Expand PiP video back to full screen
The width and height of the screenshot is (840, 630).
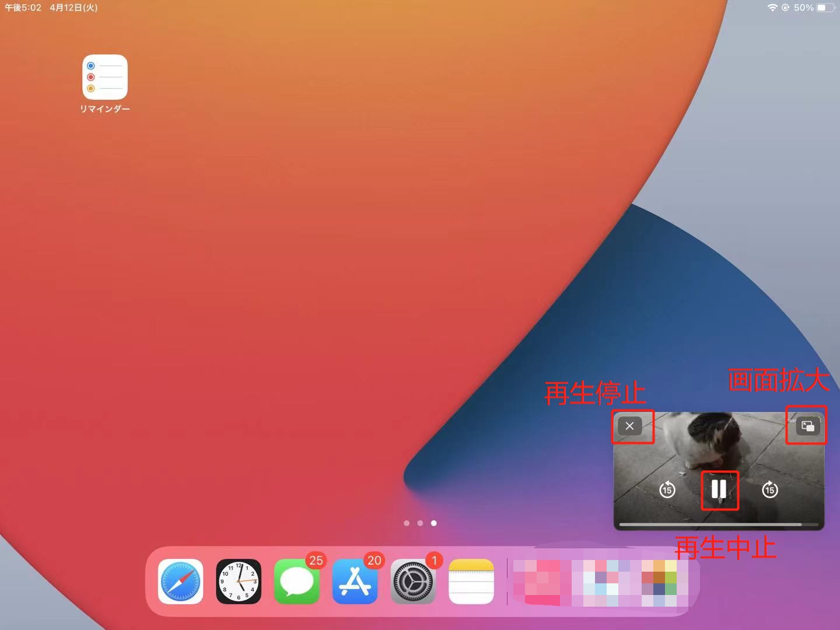tap(808, 426)
